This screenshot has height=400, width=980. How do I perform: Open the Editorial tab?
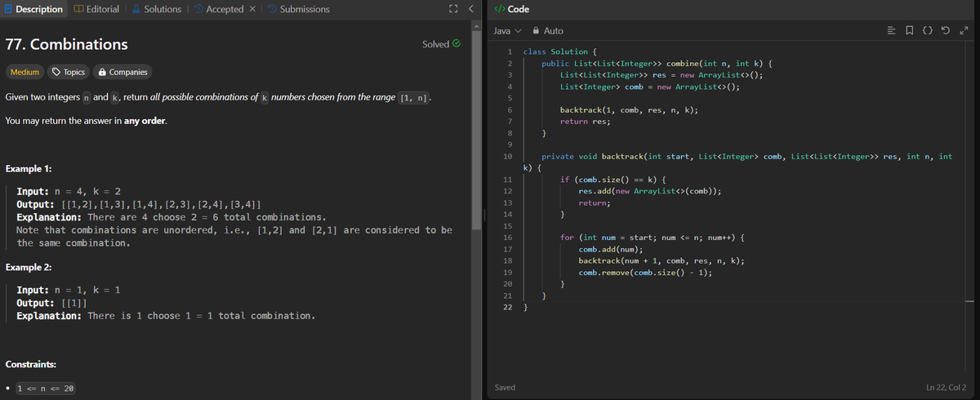96,9
